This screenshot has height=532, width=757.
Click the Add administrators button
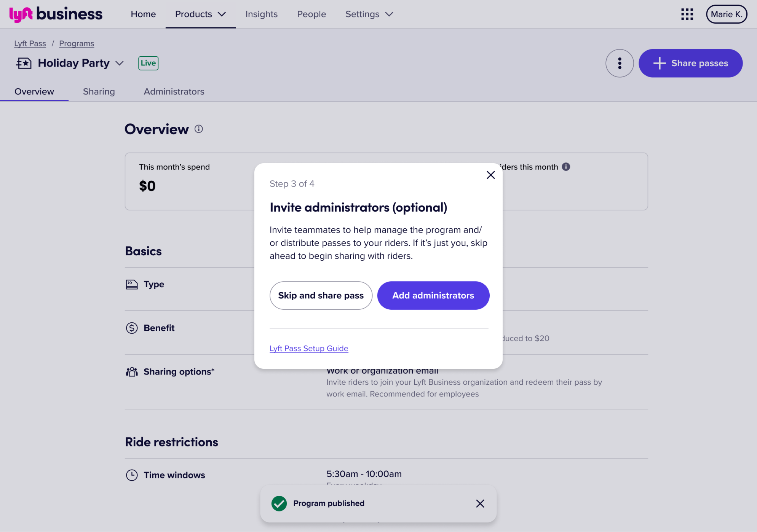[433, 296]
